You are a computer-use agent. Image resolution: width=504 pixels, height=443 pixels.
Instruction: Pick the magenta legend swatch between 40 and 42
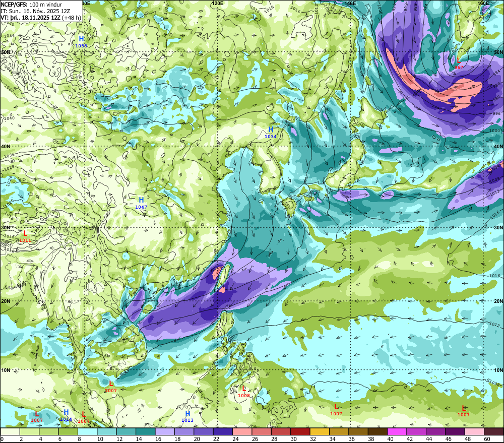point(397,431)
